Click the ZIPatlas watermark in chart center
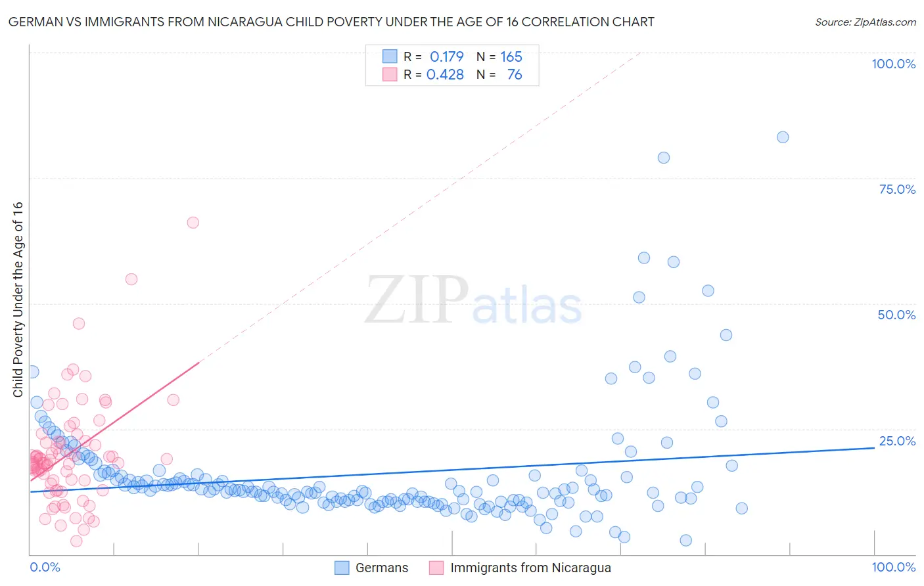The height and width of the screenshot is (586, 924). click(473, 300)
